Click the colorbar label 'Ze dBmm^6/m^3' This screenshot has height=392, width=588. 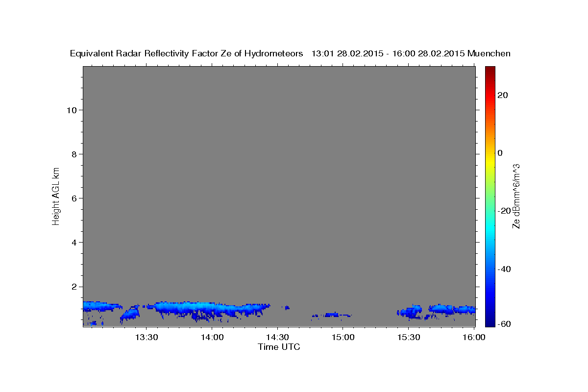pyautogui.click(x=515, y=196)
